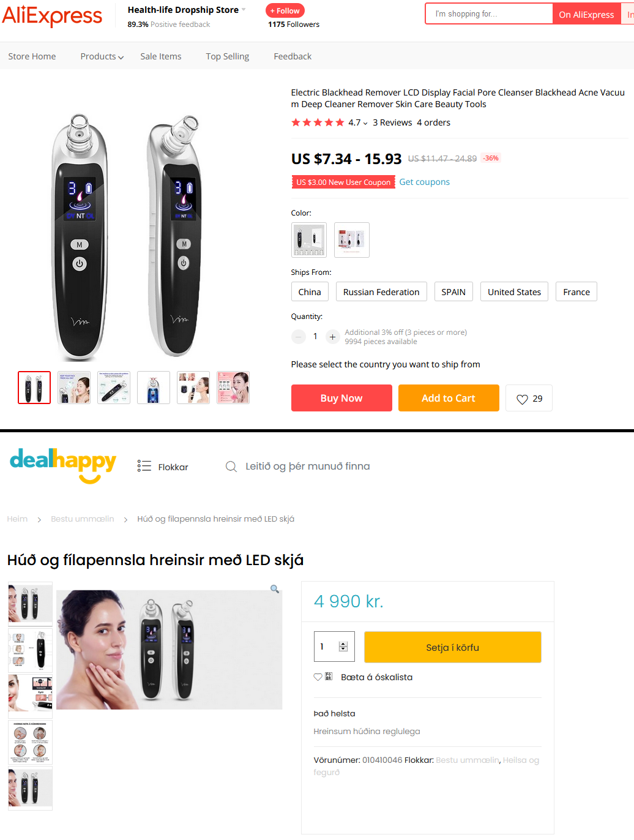Click the magnifier zoom icon on product image
This screenshot has height=840, width=634.
(x=275, y=589)
